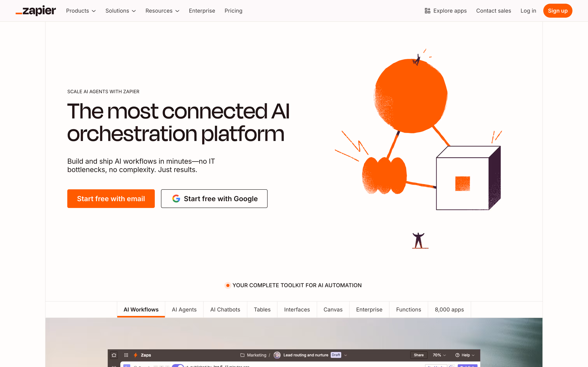
Task: Select the Tables tab
Action: pyautogui.click(x=262, y=310)
